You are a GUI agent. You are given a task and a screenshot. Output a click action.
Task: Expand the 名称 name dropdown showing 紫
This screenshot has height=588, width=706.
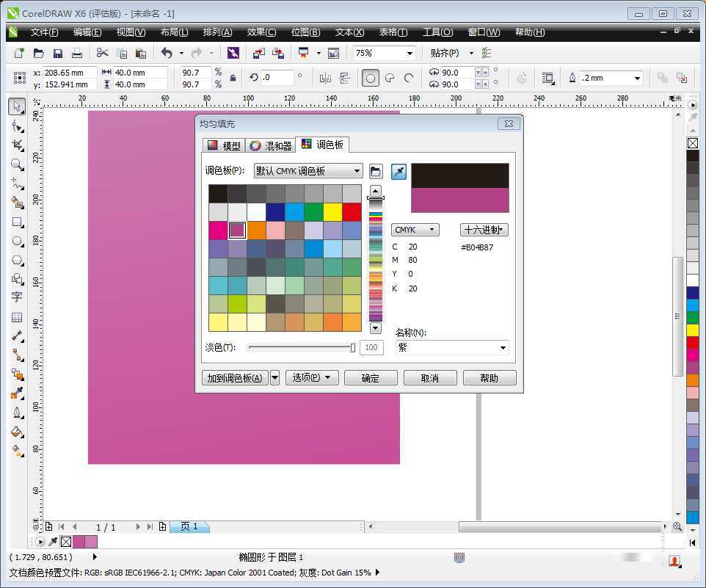click(x=503, y=347)
